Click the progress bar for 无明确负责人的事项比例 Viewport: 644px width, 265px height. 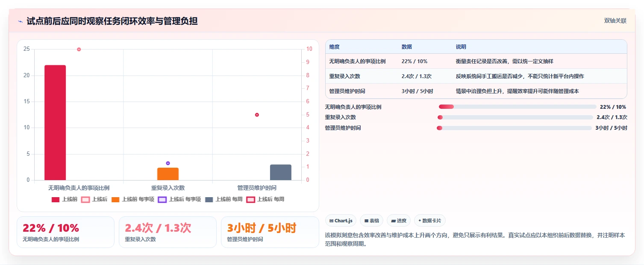tap(518, 107)
